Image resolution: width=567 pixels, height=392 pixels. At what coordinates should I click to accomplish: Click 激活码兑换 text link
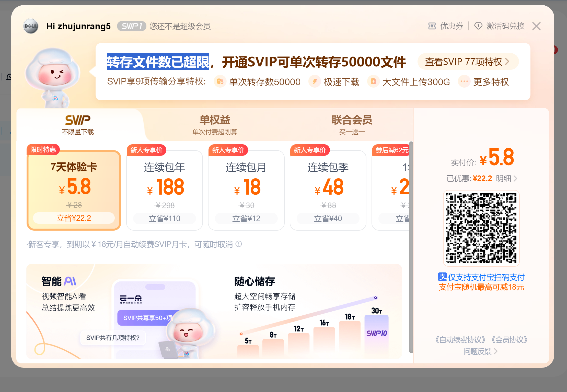(x=505, y=26)
